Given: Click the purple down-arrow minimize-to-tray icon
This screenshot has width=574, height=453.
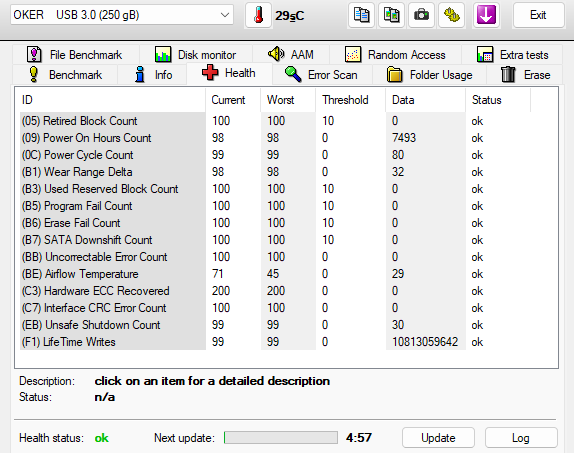Looking at the screenshot, I should pyautogui.click(x=486, y=15).
